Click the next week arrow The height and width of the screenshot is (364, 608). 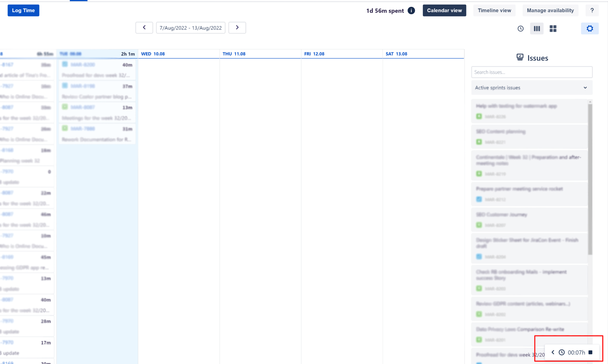pyautogui.click(x=237, y=27)
